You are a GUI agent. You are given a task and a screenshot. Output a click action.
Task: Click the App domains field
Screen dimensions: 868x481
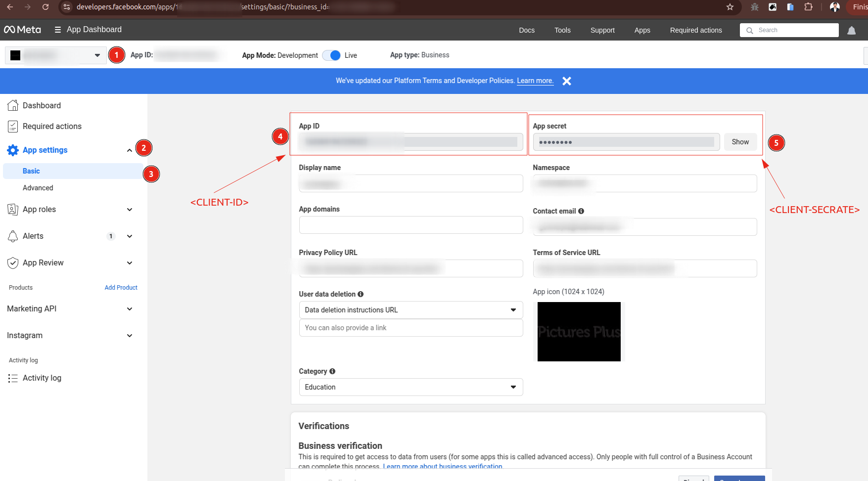[411, 225]
